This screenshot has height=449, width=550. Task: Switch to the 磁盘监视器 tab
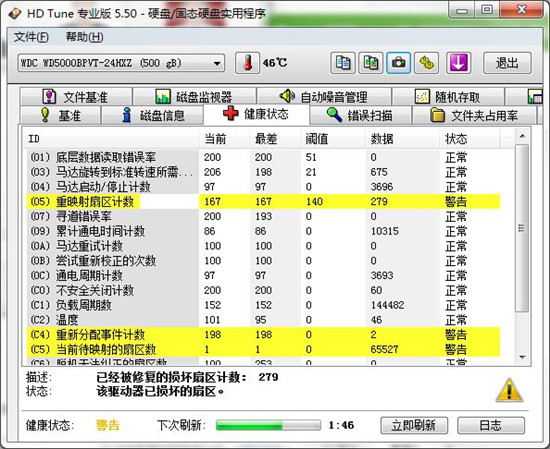[x=194, y=96]
